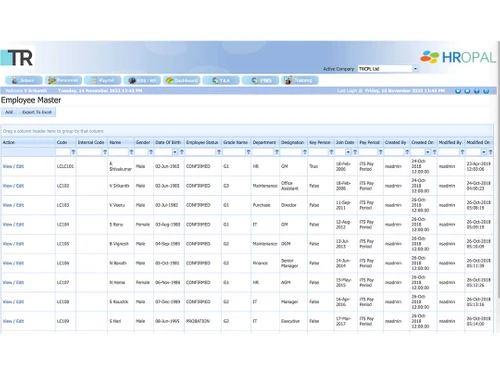Screen dimensions: 500x375
Task: Click Edit link for employee LC103
Action: 20,205
